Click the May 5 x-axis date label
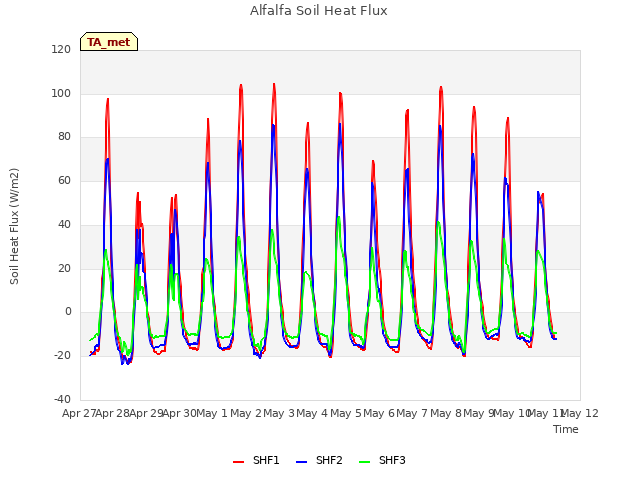640x480 pixels. click(x=346, y=413)
